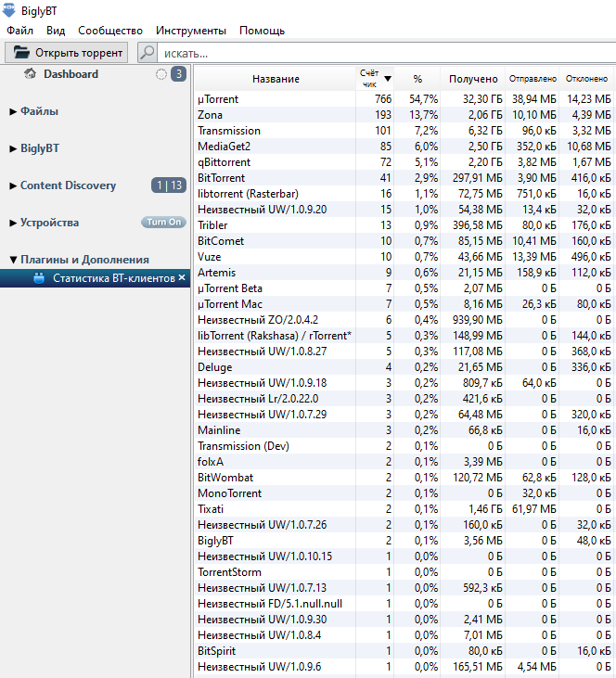616x678 pixels.
Task: Click the BiglyBT app logo icon
Action: point(8,10)
